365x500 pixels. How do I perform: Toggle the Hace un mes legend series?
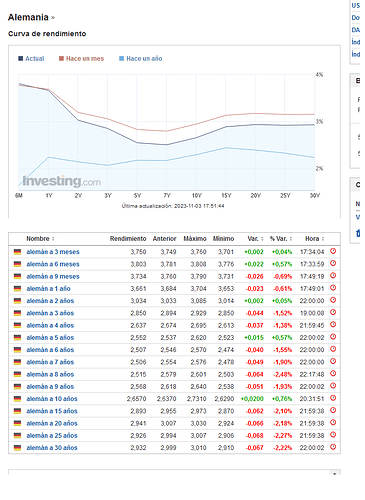[x=81, y=59]
